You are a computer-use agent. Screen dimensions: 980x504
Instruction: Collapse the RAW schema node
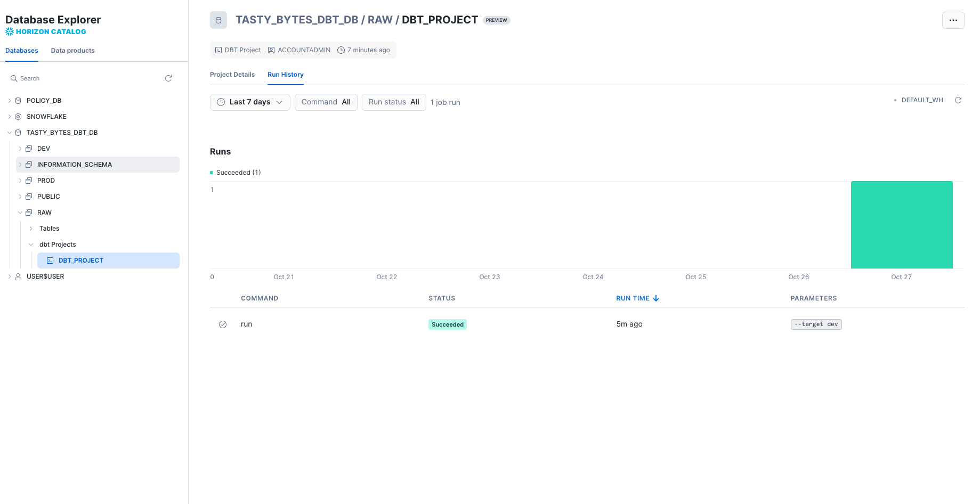20,212
